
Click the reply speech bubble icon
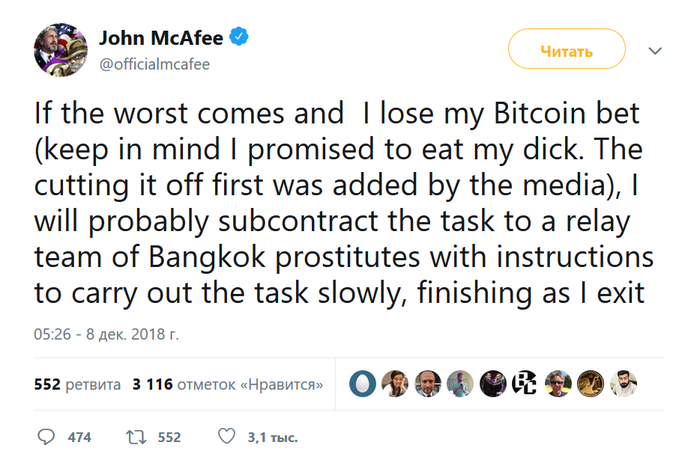pos(46,437)
